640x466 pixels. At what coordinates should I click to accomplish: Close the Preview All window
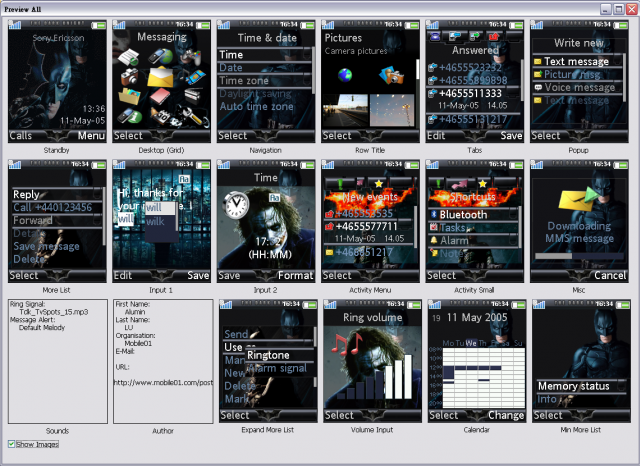(x=631, y=9)
